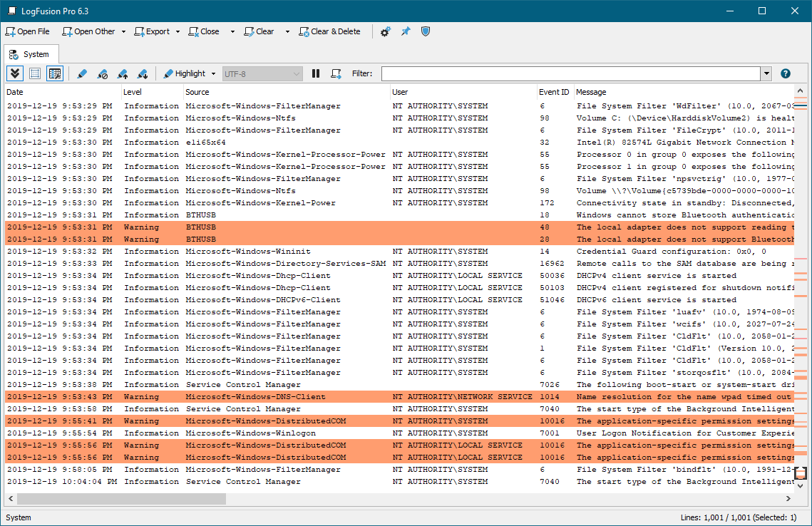This screenshot has width=812, height=526.
Task: Click the clear highlights marker icon
Action: (102, 73)
